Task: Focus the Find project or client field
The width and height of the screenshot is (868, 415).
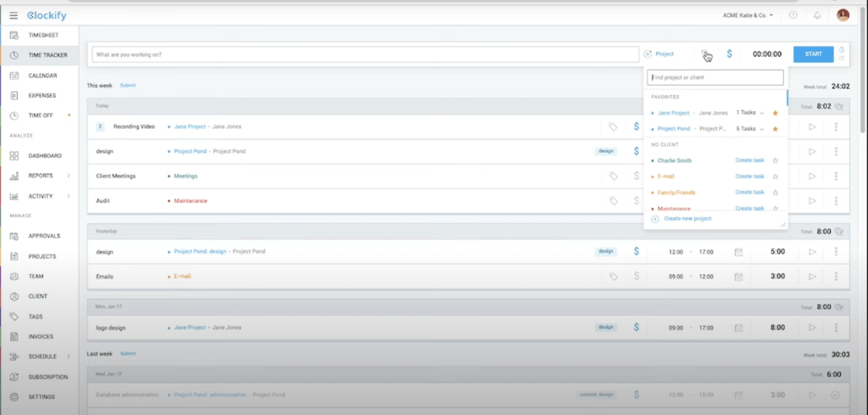Action: click(715, 77)
